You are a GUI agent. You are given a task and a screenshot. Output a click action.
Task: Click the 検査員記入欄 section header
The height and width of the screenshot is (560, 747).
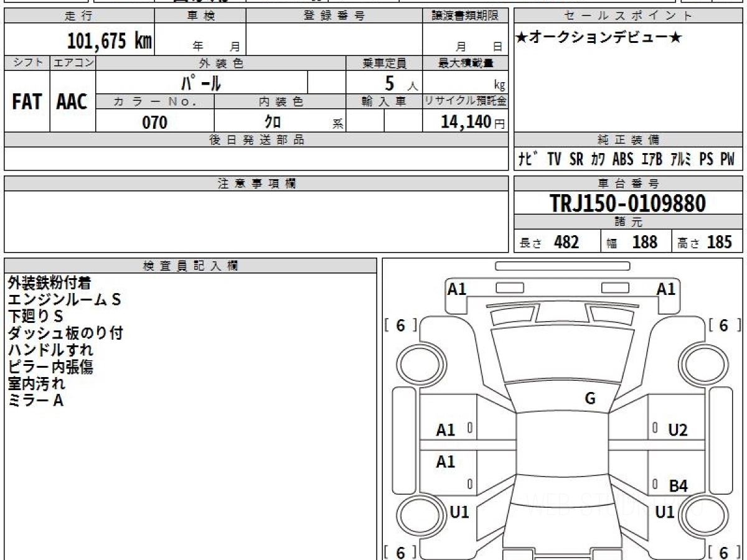[x=190, y=266]
